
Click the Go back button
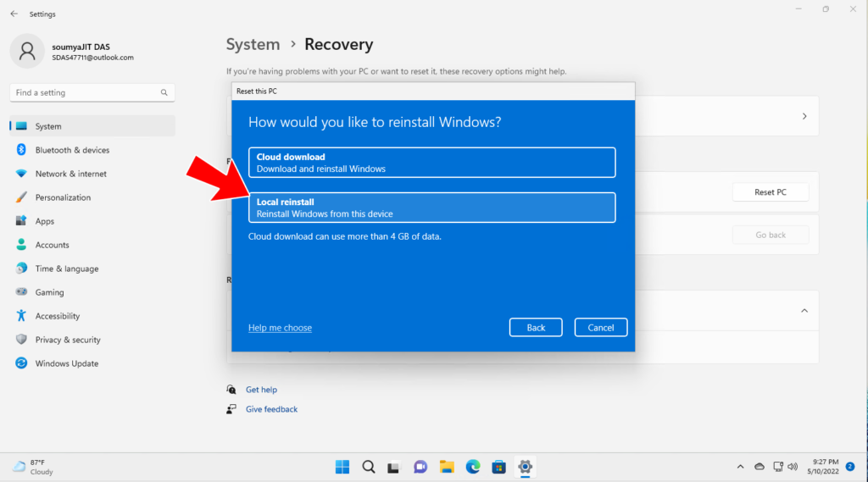(x=770, y=235)
